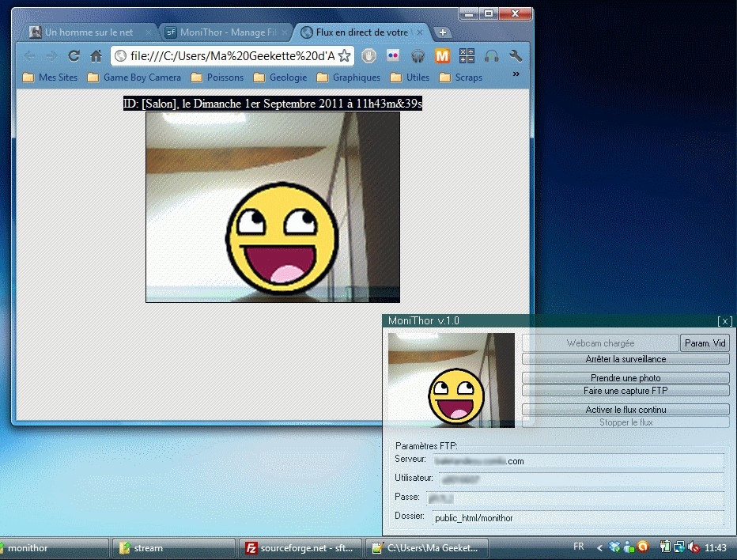Click Arrêter la surveillance button
737x560 pixels.
pyautogui.click(x=626, y=359)
